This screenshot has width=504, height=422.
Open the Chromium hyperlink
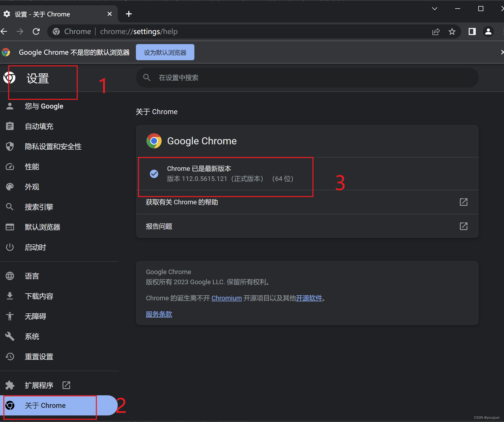pyautogui.click(x=226, y=298)
